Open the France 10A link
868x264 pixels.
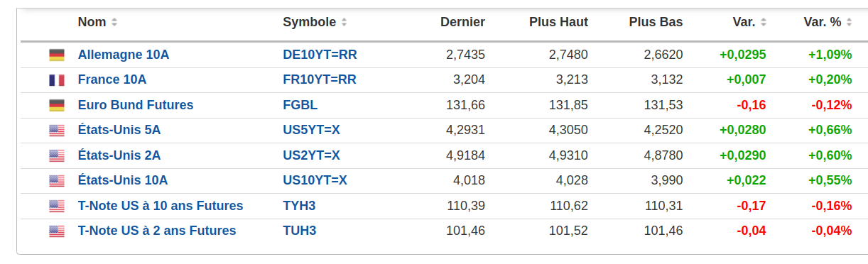(x=112, y=79)
